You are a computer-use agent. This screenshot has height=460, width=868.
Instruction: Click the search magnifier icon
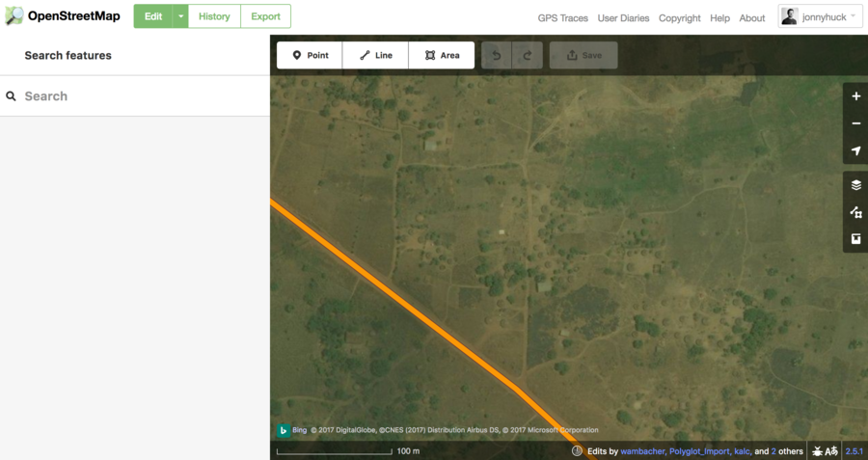coord(11,96)
